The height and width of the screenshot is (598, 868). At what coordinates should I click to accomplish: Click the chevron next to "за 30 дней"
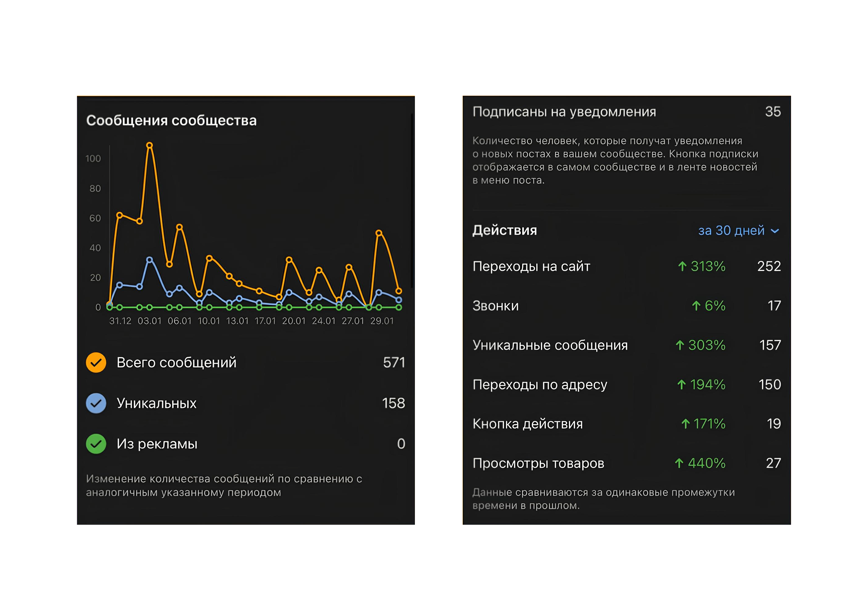(775, 231)
